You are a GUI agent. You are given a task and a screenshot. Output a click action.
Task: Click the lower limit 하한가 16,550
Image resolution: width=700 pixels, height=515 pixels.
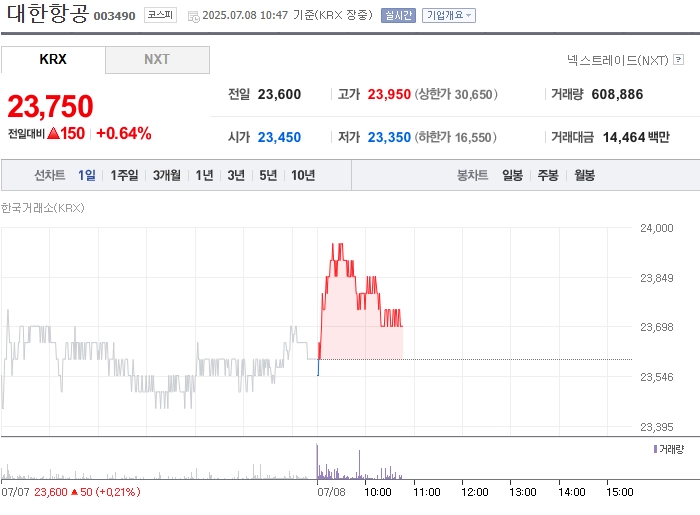455,137
